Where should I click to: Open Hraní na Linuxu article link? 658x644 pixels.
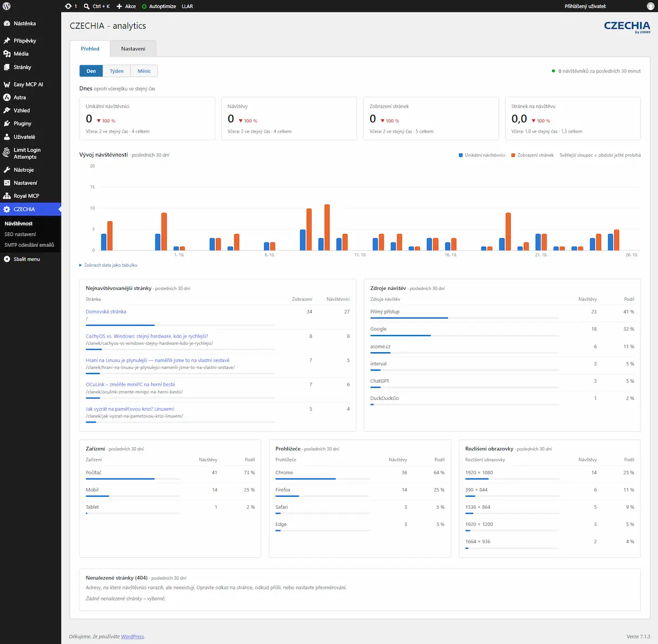157,360
